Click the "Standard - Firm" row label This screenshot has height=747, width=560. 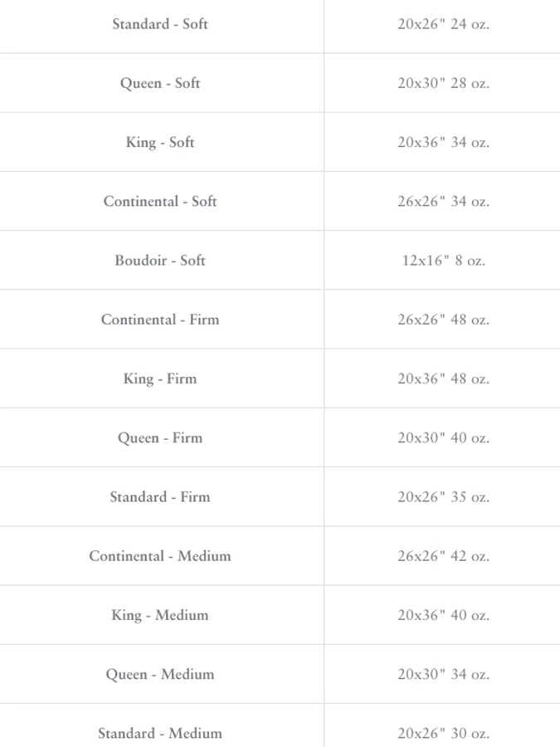tap(160, 496)
